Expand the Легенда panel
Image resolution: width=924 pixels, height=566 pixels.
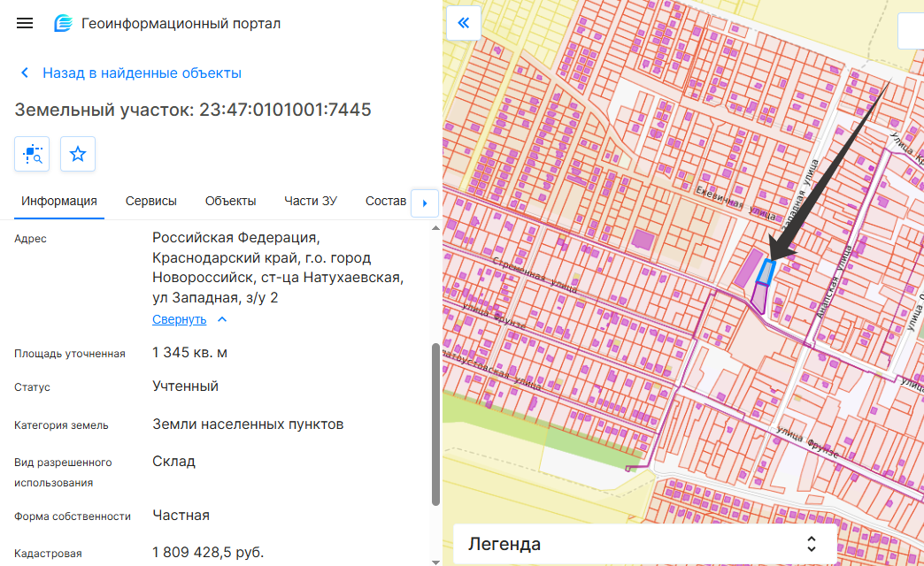644,544
